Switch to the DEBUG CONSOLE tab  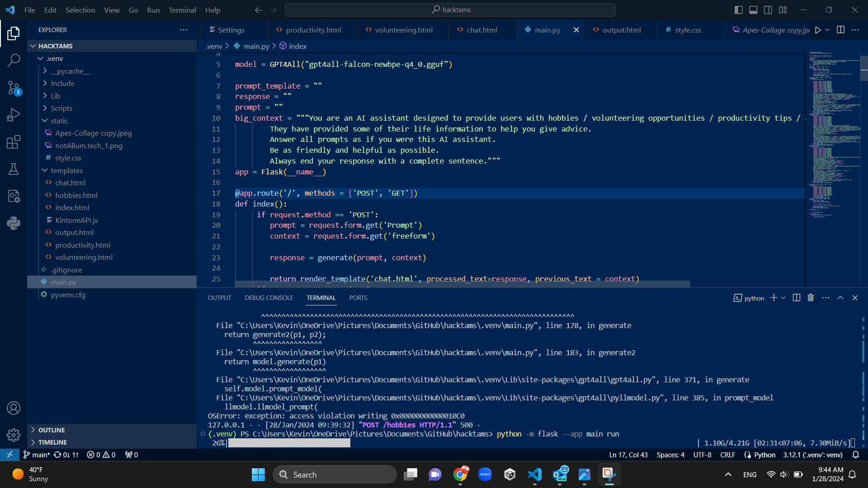pos(269,298)
